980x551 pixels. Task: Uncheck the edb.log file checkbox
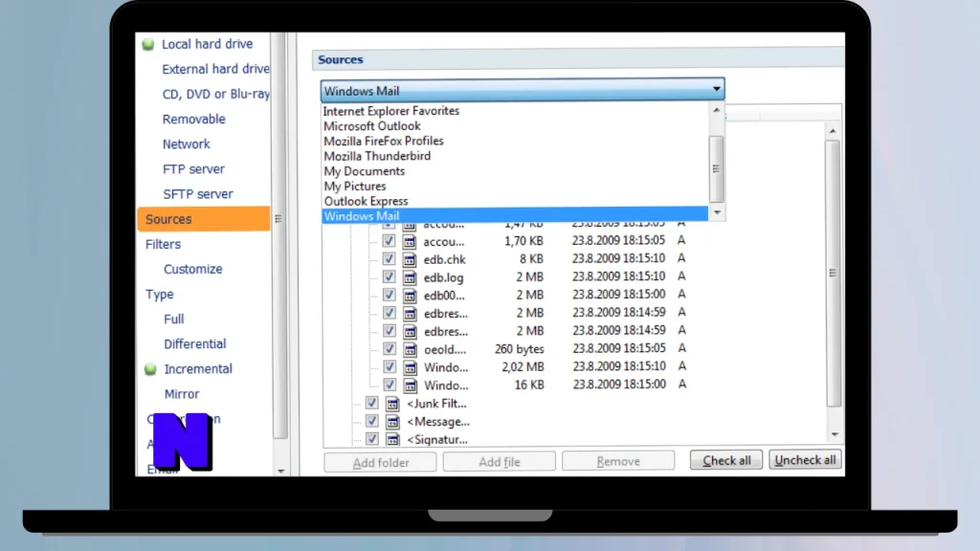click(x=389, y=276)
